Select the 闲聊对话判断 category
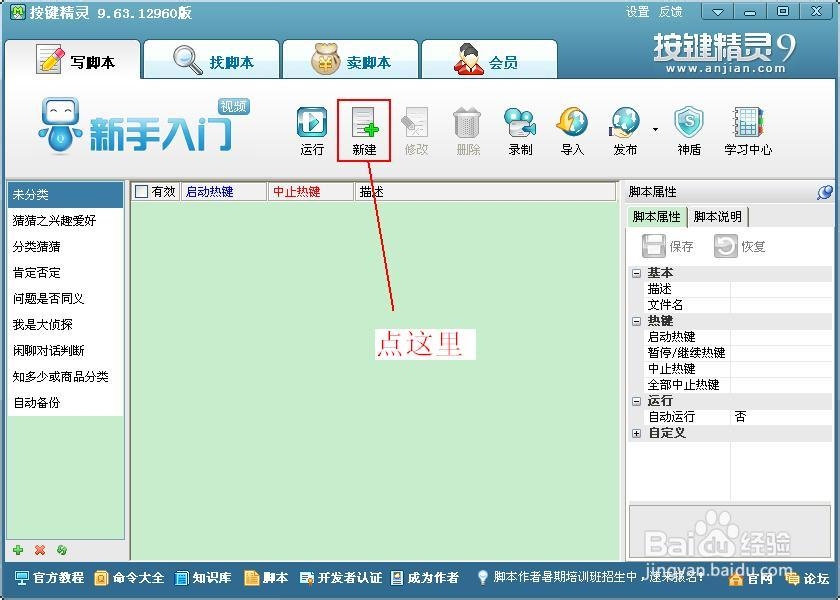Screen dimensions: 840x600 65,350
